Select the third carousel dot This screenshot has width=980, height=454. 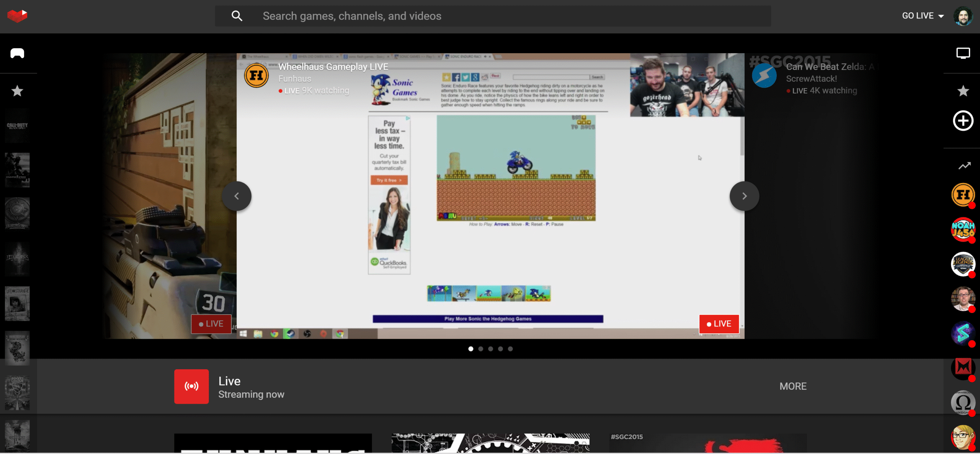[x=490, y=349]
